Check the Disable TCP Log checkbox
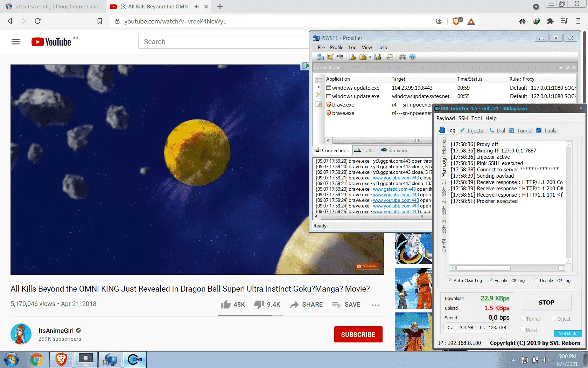Viewport: 588px width, 368px height. pos(536,280)
